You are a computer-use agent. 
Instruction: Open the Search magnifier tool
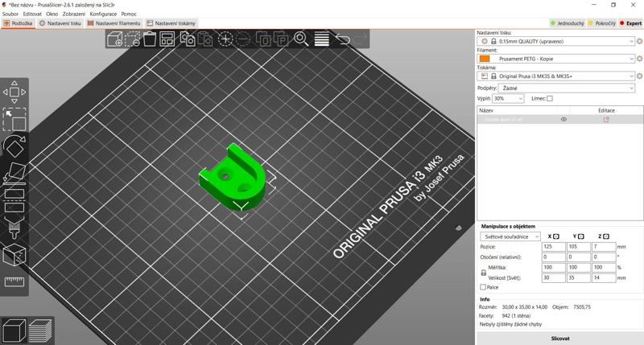point(301,39)
